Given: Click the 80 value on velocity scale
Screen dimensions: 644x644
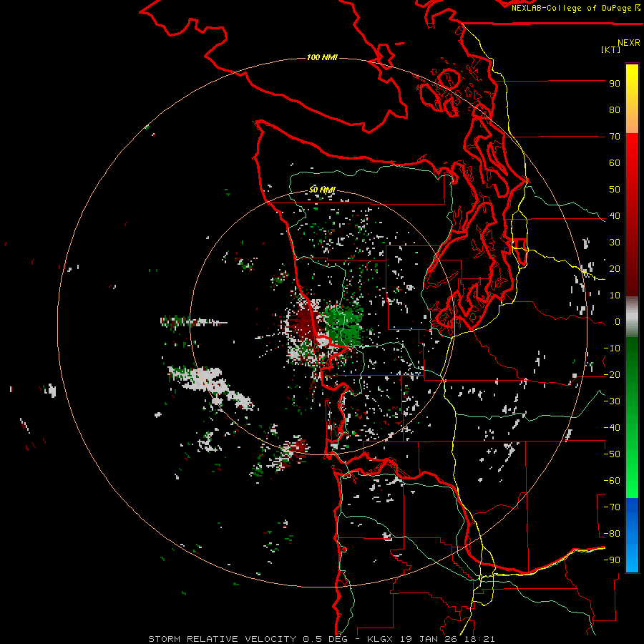Looking at the screenshot, I should (x=615, y=110).
